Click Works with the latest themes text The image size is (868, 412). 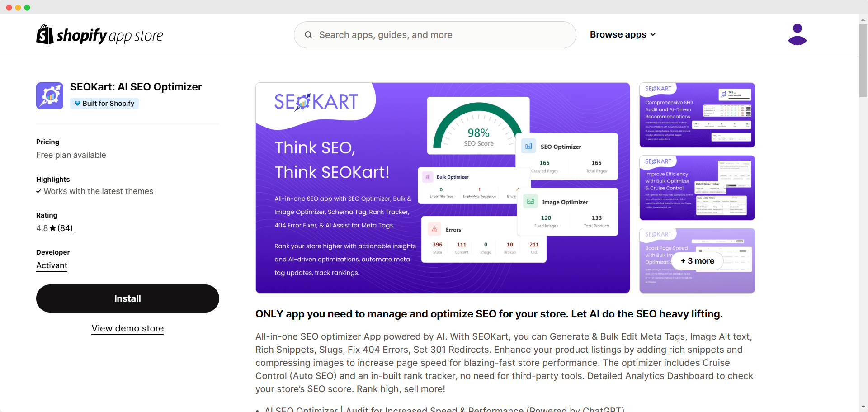point(98,191)
